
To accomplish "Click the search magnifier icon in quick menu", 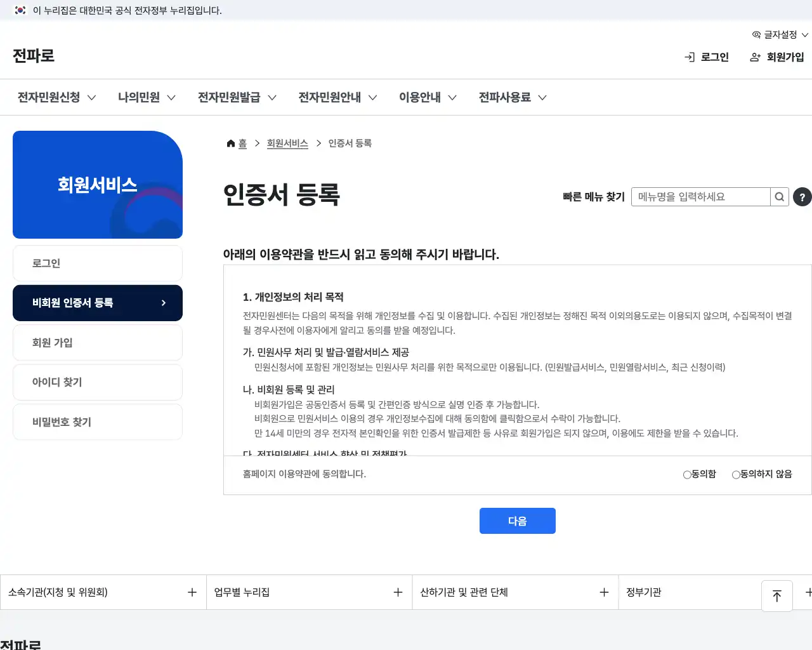I will click(x=780, y=197).
